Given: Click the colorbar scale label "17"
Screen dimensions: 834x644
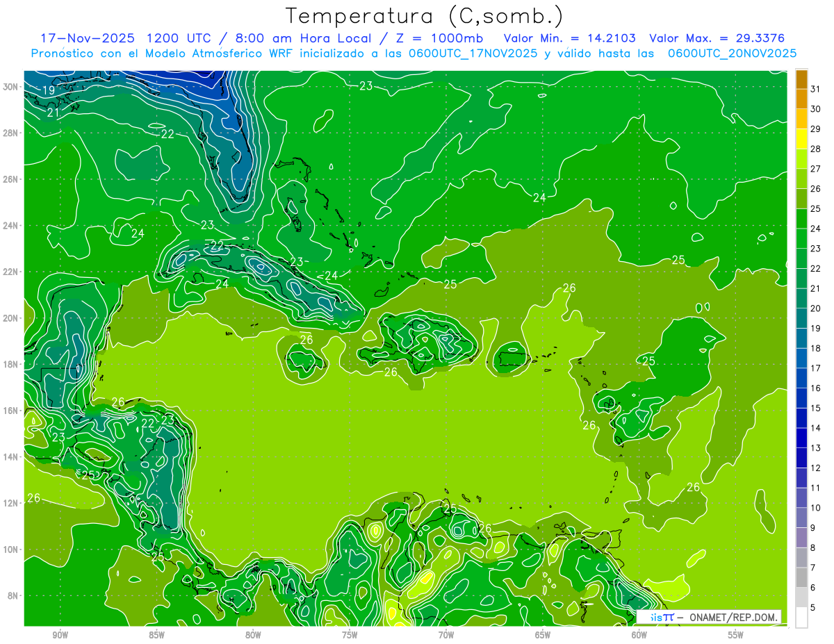Looking at the screenshot, I should point(815,368).
